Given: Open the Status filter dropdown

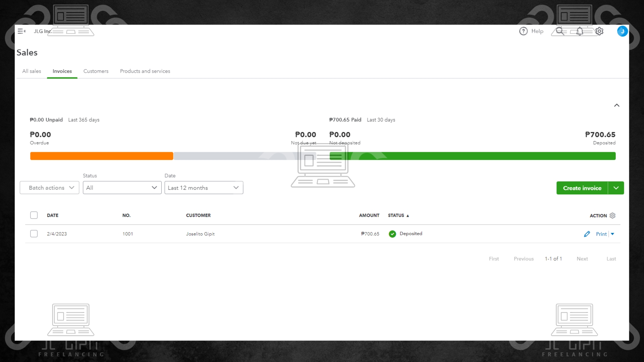Looking at the screenshot, I should (122, 188).
